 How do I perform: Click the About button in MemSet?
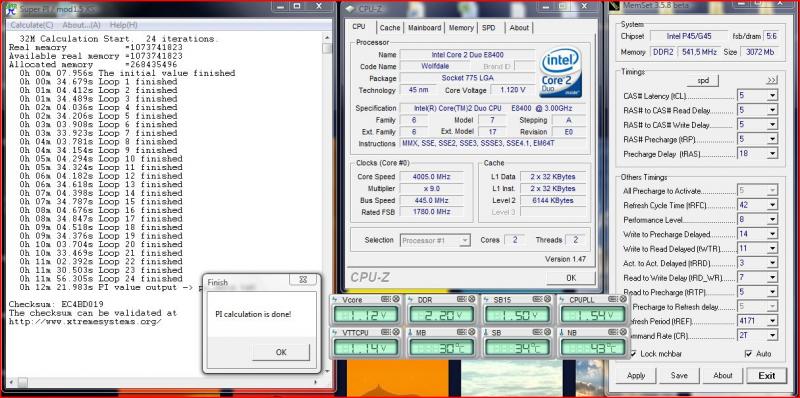pos(722,376)
